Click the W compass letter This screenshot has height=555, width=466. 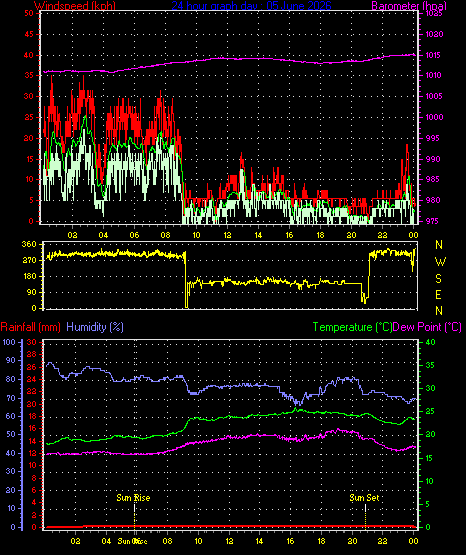[440, 262]
